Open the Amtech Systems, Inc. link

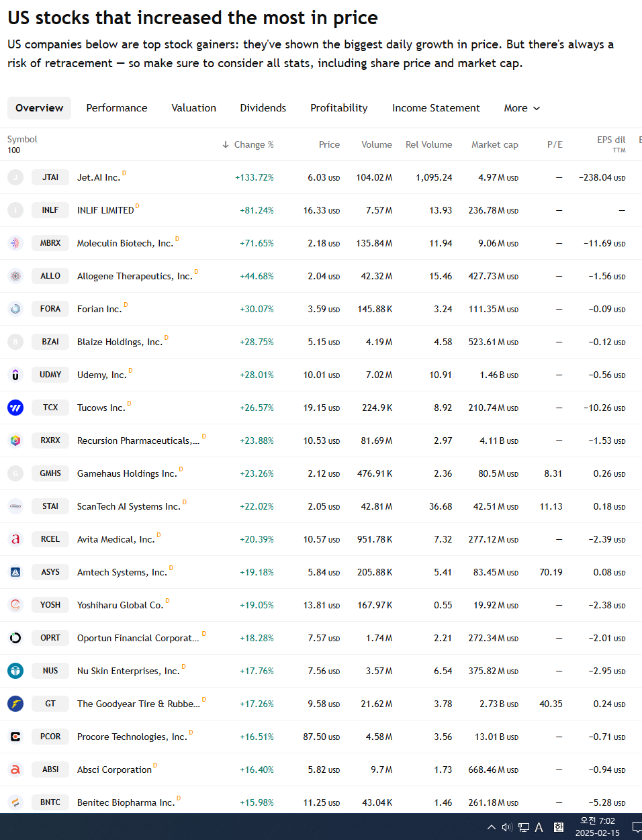(x=122, y=572)
